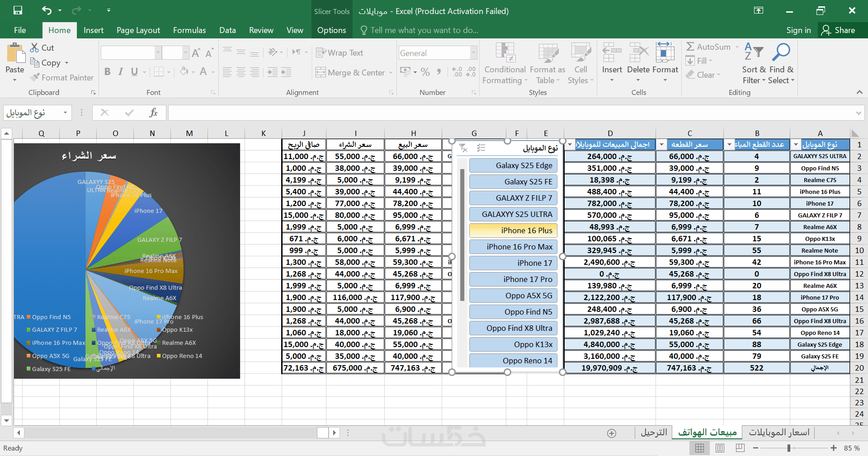The image size is (868, 456).
Task: Open Format as Table gallery
Action: [547, 64]
